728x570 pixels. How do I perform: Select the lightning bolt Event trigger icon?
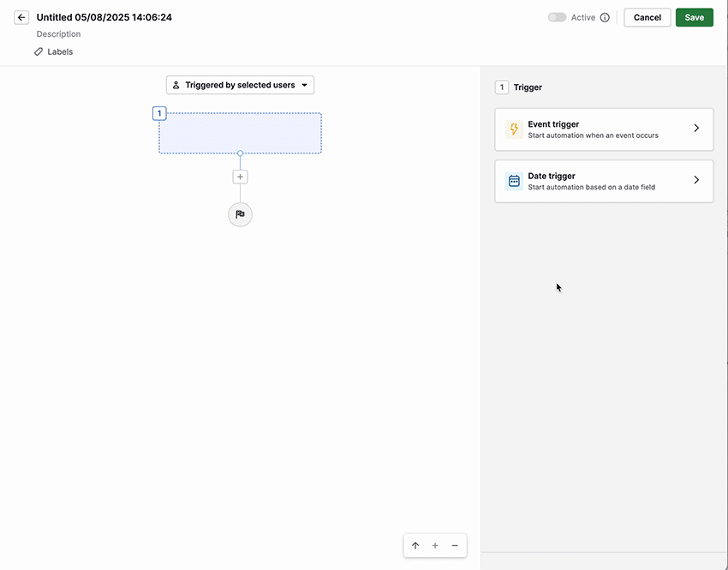[x=513, y=129]
